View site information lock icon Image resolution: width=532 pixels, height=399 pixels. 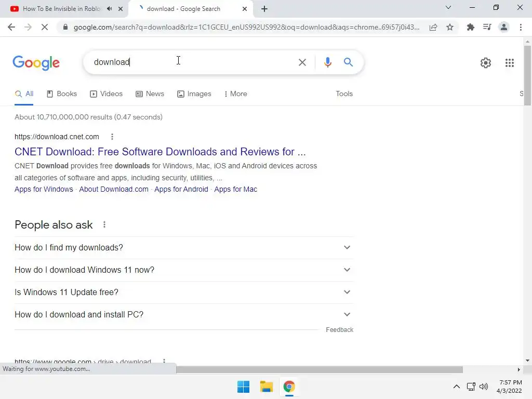(x=65, y=27)
